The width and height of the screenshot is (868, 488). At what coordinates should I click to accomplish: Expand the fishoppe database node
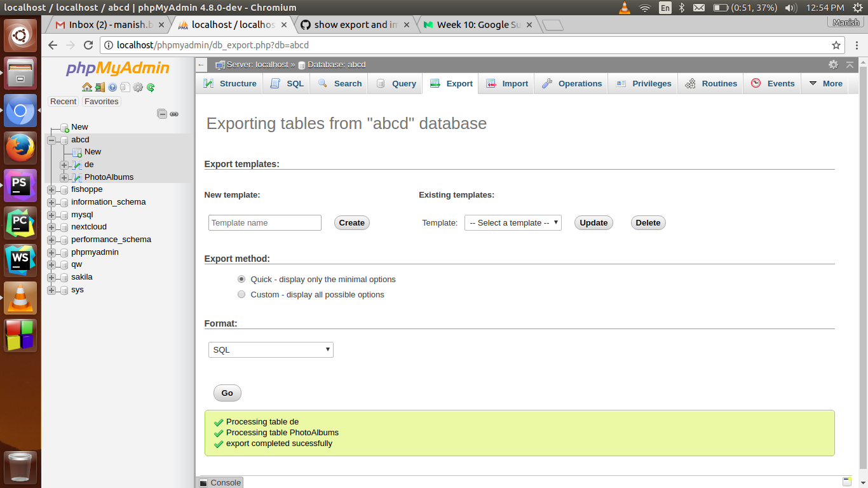[51, 189]
